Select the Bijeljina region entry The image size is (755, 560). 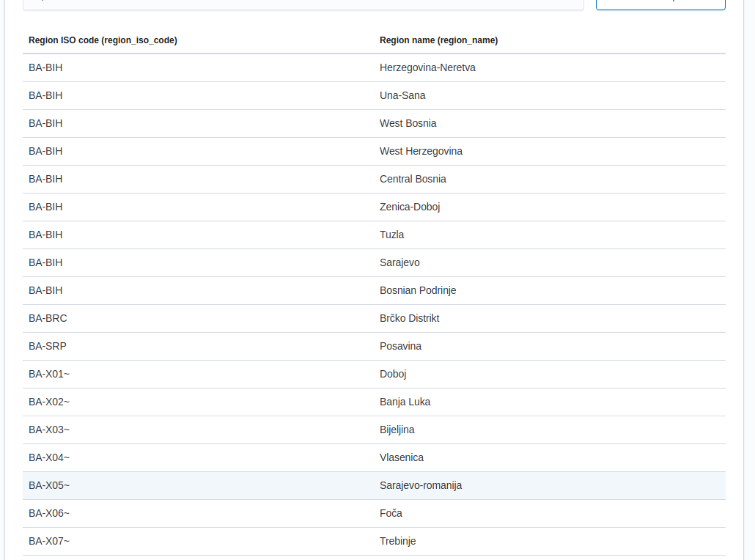click(x=397, y=430)
